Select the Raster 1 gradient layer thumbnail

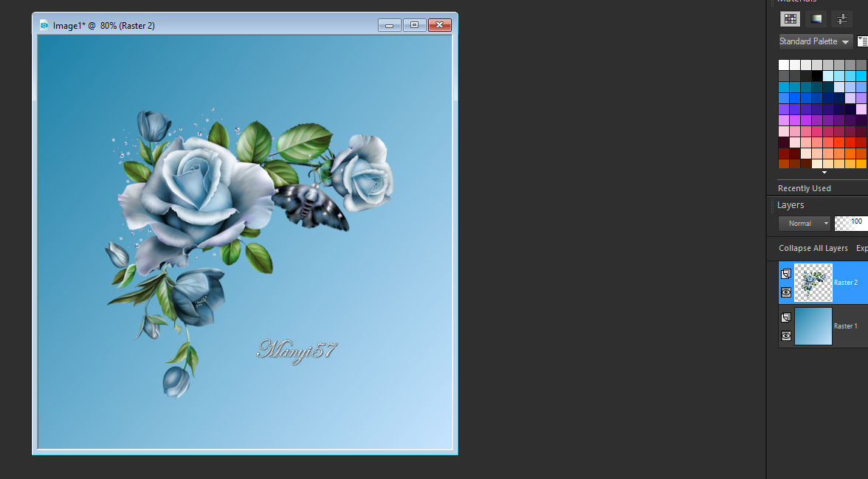[x=813, y=326]
